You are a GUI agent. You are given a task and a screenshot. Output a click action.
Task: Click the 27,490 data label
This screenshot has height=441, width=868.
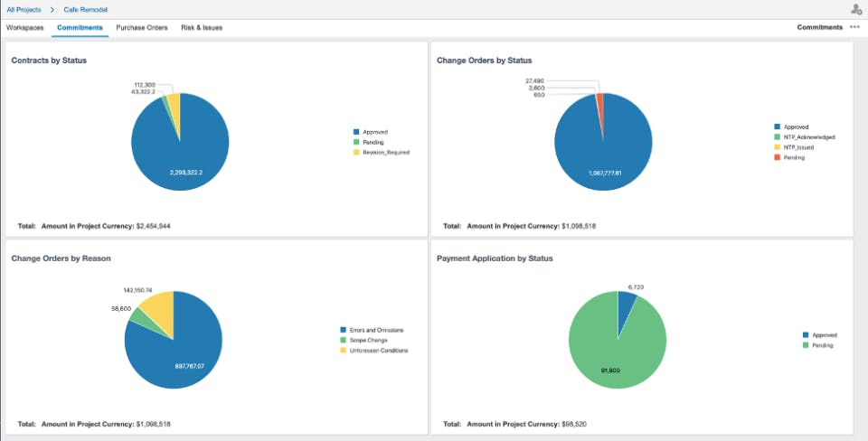tap(535, 80)
